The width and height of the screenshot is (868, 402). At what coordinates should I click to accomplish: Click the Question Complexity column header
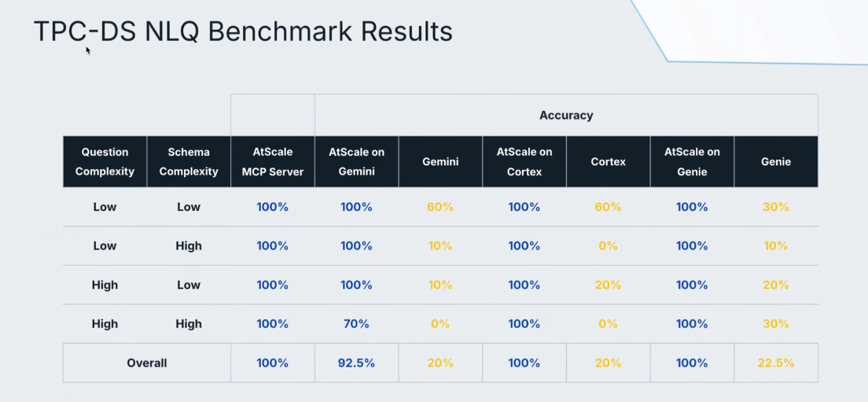pyautogui.click(x=105, y=162)
